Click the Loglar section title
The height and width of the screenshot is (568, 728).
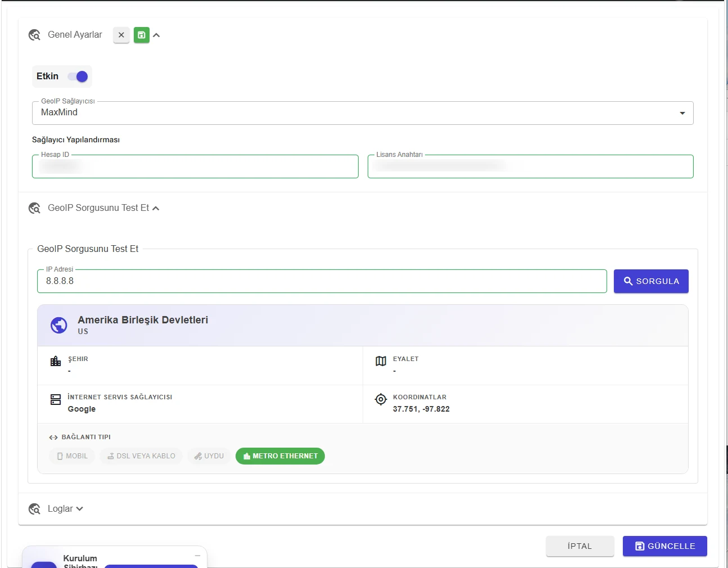click(x=60, y=509)
